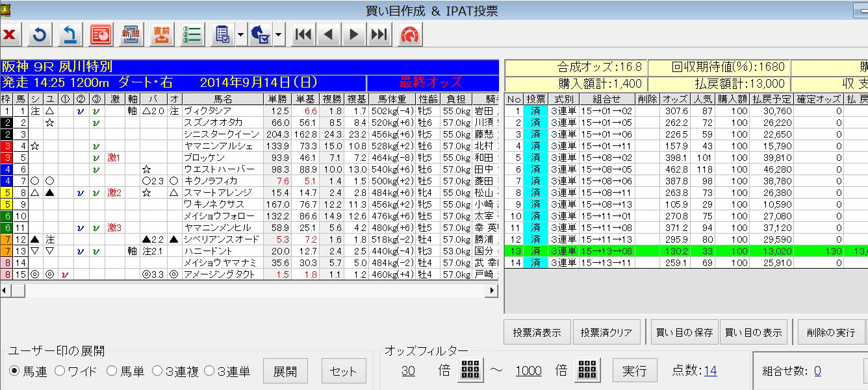Jump to the first race
Image resolution: width=868 pixels, height=390 pixels.
pyautogui.click(x=303, y=34)
